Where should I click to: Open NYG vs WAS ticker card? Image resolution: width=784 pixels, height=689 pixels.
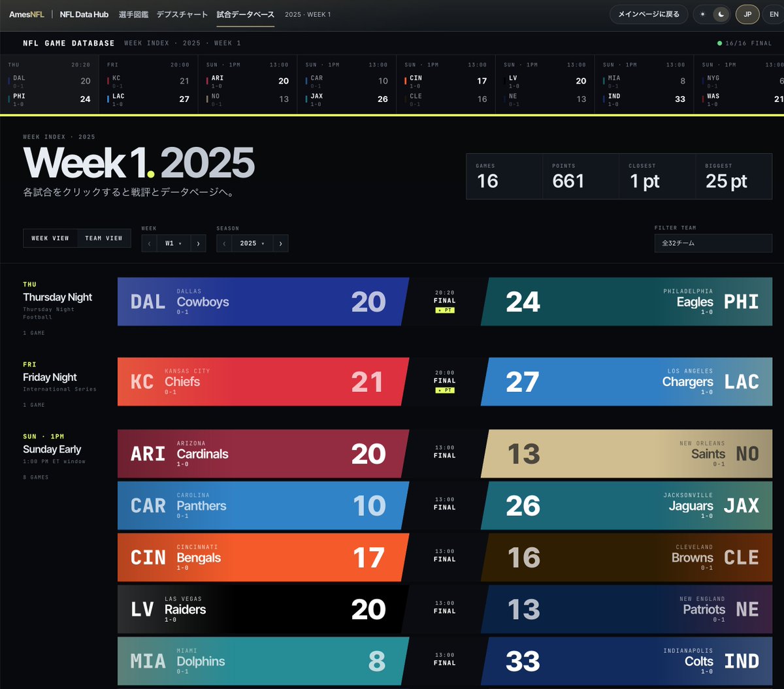740,84
